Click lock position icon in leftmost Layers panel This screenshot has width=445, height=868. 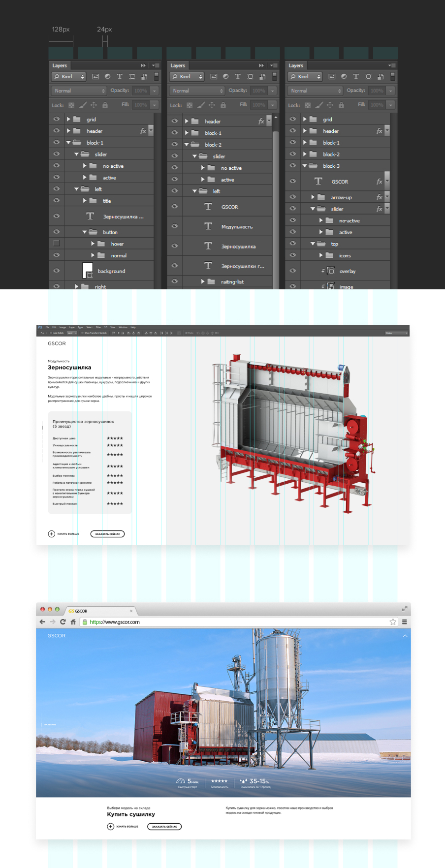coord(94,105)
